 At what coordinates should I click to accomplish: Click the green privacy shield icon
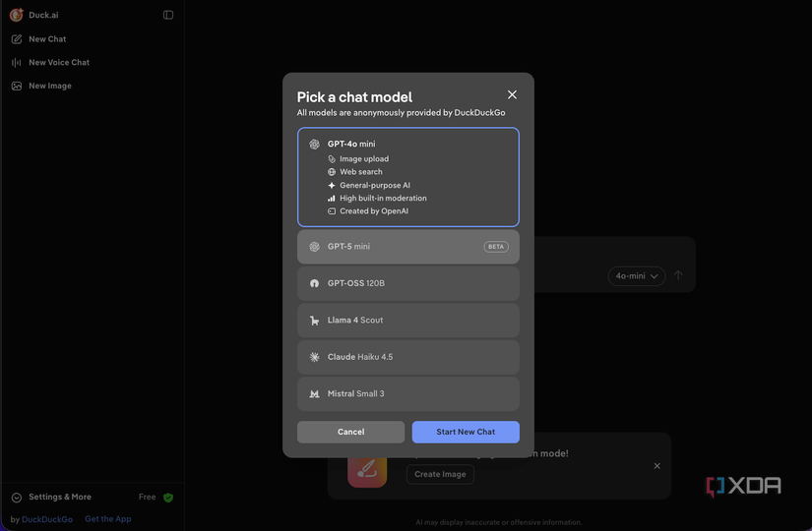tap(168, 498)
